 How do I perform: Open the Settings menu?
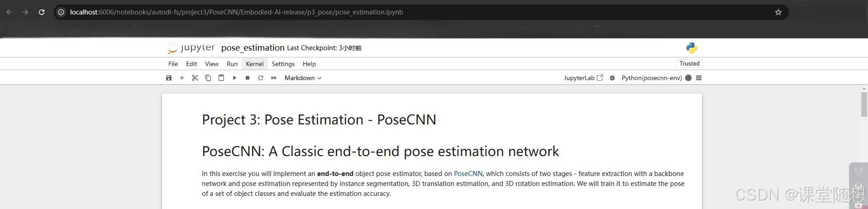[283, 64]
